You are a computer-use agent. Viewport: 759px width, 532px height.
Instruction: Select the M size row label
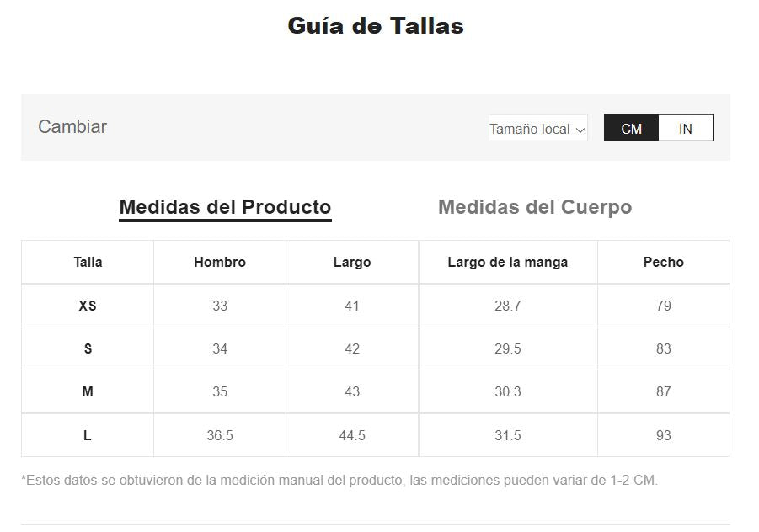click(x=88, y=391)
